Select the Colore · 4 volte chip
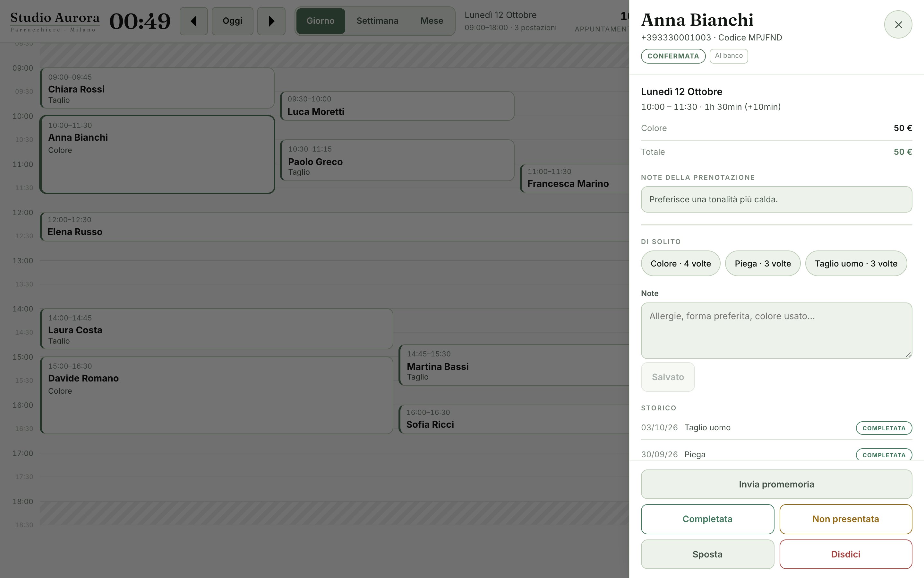Image resolution: width=924 pixels, height=578 pixels. [x=680, y=263]
